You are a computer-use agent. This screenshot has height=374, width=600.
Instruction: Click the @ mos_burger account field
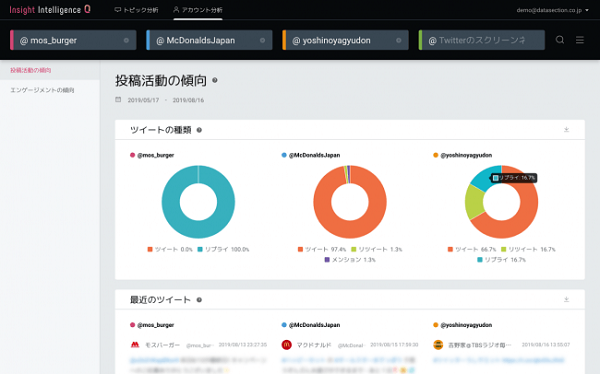tap(73, 40)
